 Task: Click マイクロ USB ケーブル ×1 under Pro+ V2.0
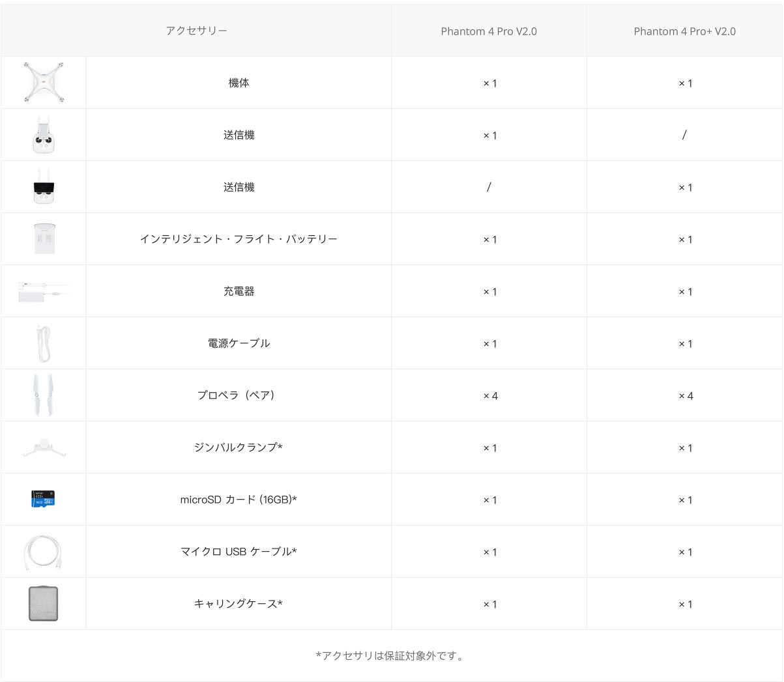pyautogui.click(x=685, y=552)
